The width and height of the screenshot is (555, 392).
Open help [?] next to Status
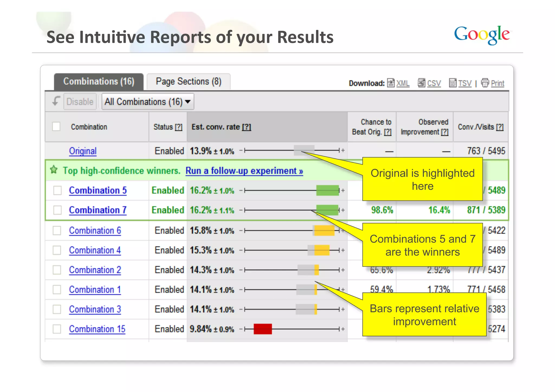[179, 127]
